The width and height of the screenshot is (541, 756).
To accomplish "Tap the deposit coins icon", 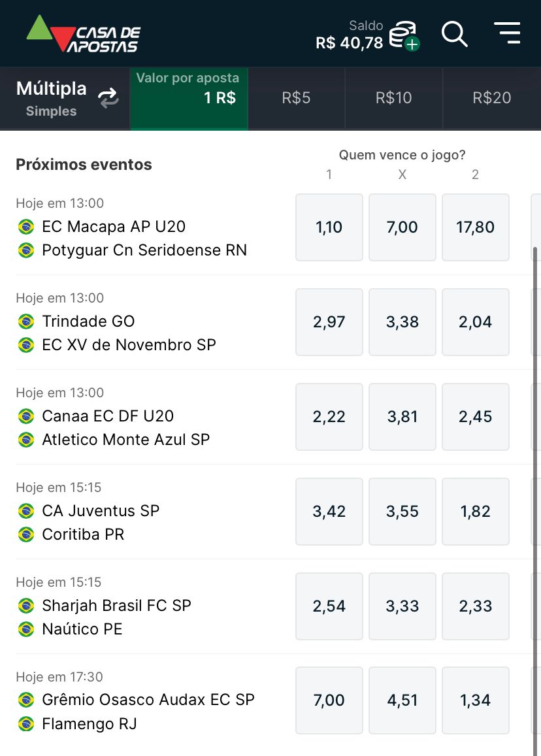I will pos(404,36).
